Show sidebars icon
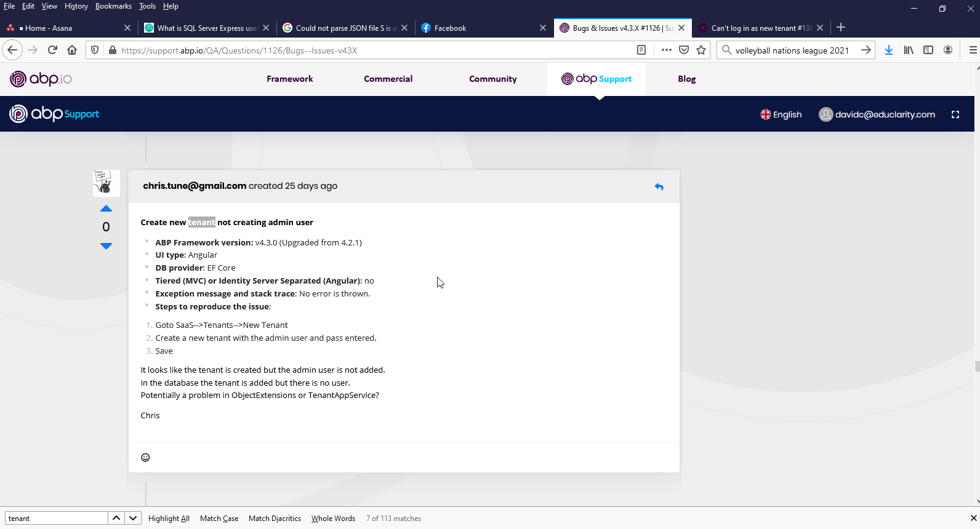The width and height of the screenshot is (980, 529). tap(928, 50)
